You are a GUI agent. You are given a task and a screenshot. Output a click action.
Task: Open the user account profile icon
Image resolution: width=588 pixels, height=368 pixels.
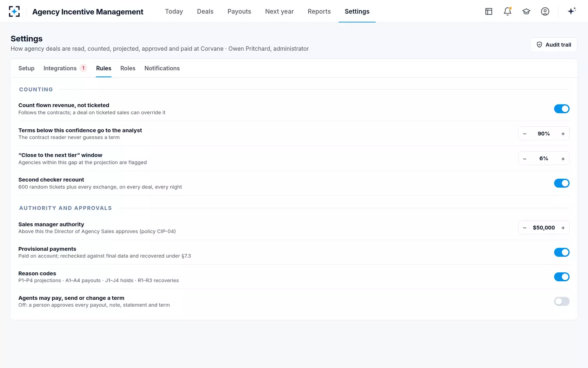(x=545, y=11)
